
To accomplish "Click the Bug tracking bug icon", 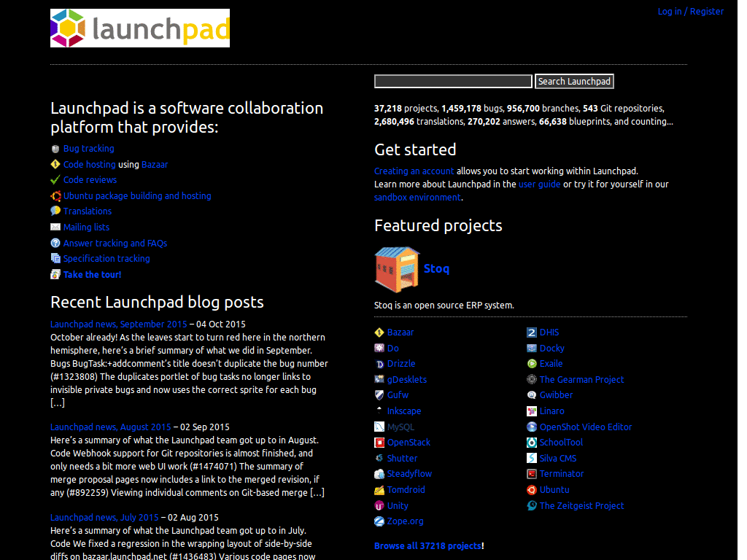I will pos(55,149).
